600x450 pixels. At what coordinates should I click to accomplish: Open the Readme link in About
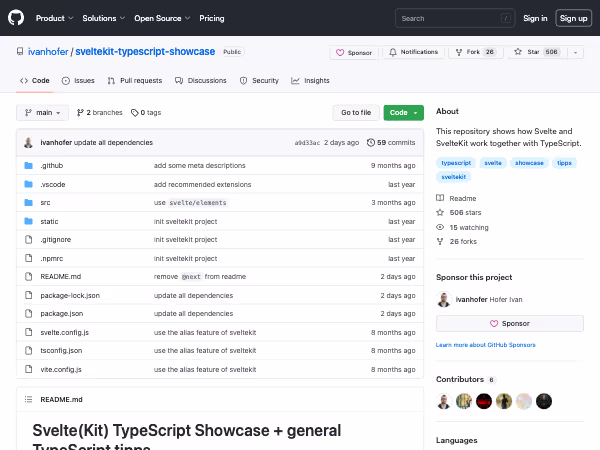coord(456,198)
